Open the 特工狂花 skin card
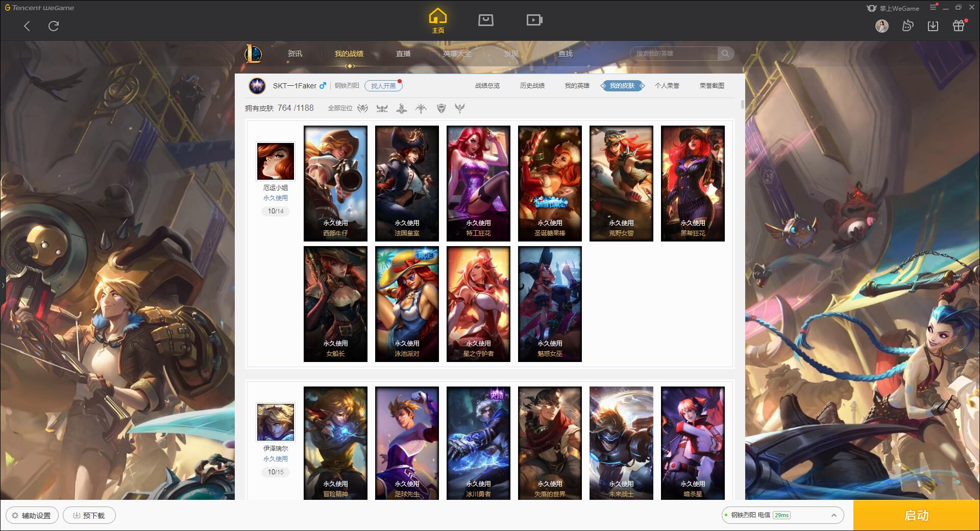Screen dimensions: 980x531 point(478,183)
